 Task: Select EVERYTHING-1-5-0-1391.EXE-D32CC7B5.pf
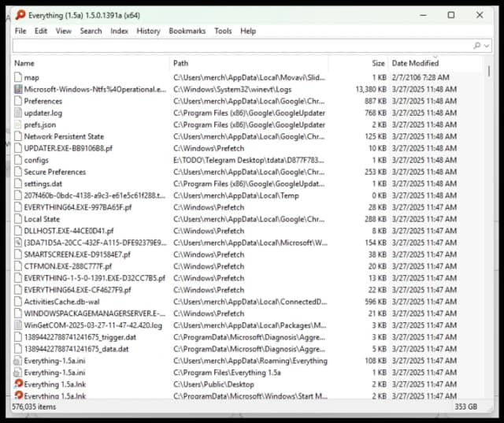click(94, 278)
